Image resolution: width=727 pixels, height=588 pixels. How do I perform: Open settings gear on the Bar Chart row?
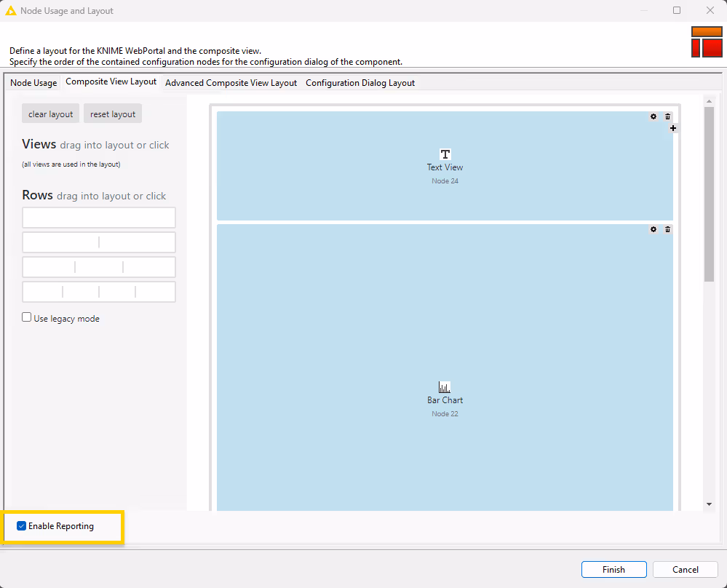653,229
